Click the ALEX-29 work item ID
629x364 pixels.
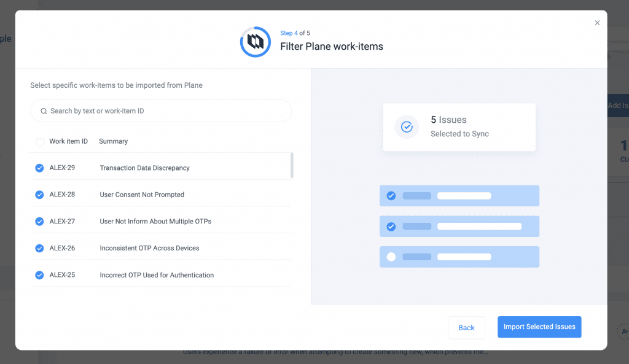(62, 168)
